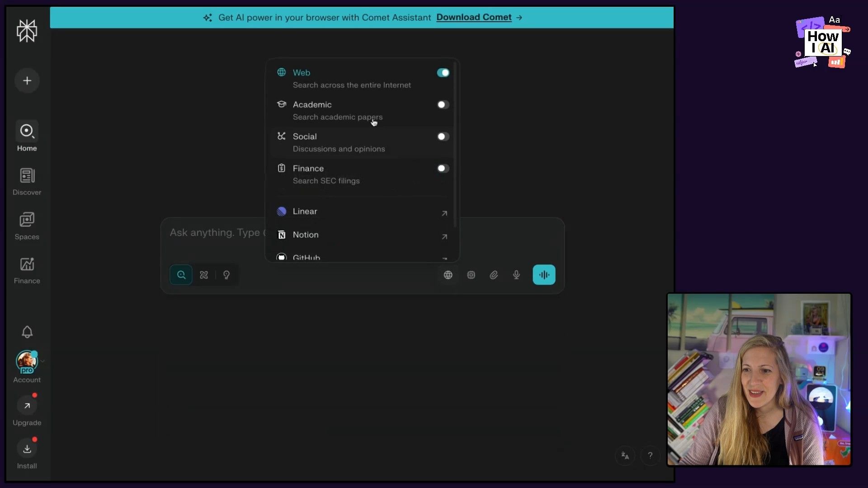Go to Home in sidebar

[x=27, y=136]
